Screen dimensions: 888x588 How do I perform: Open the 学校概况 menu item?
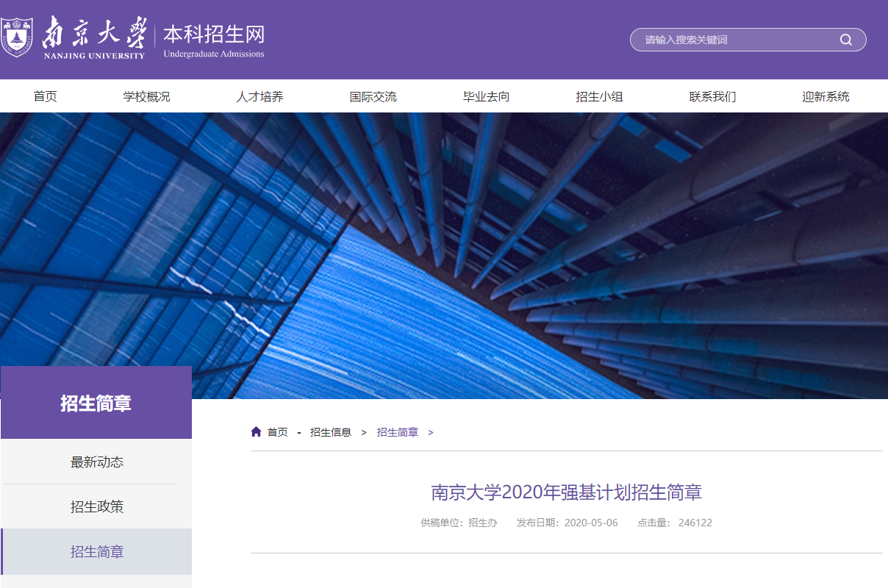tap(146, 96)
